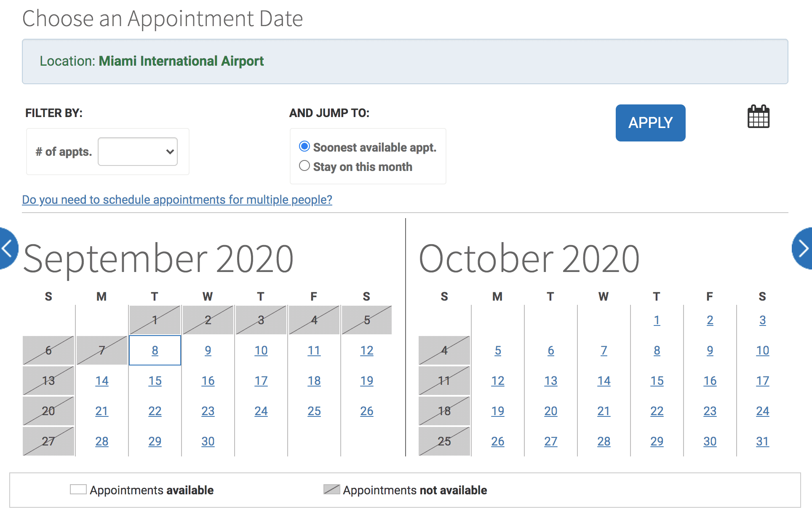This screenshot has width=812, height=528.
Task: Navigate to previous month with left arrow
Action: (6, 249)
